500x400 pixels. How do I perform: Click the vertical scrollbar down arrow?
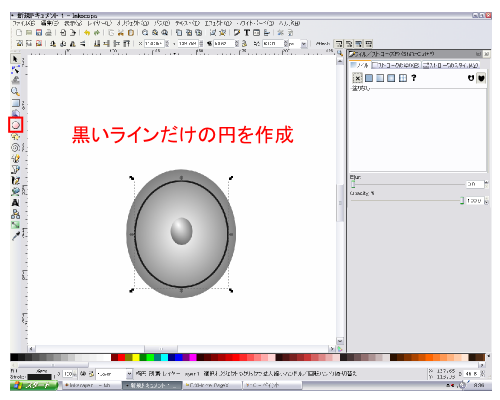(340, 341)
